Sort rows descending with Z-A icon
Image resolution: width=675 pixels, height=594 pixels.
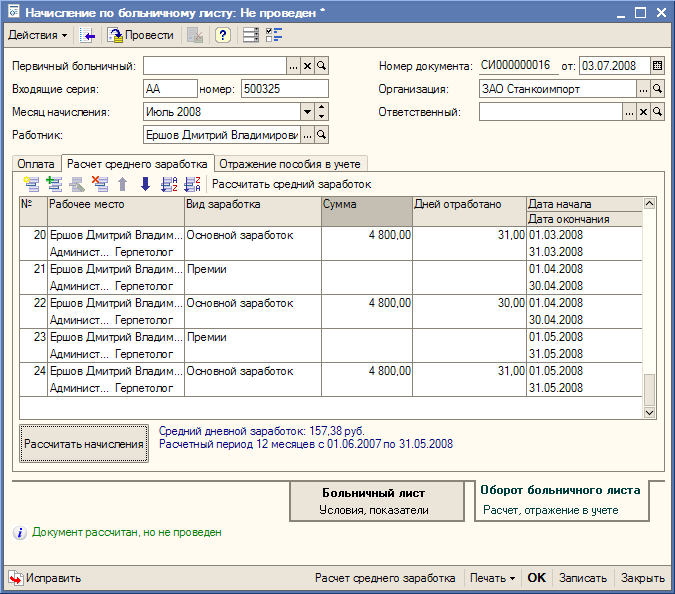tap(192, 184)
